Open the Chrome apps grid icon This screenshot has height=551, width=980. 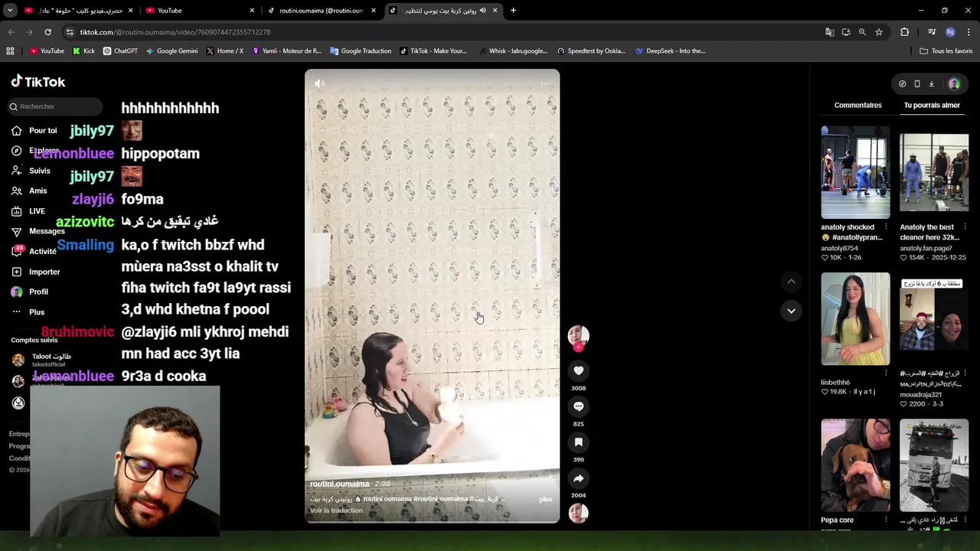(10, 51)
